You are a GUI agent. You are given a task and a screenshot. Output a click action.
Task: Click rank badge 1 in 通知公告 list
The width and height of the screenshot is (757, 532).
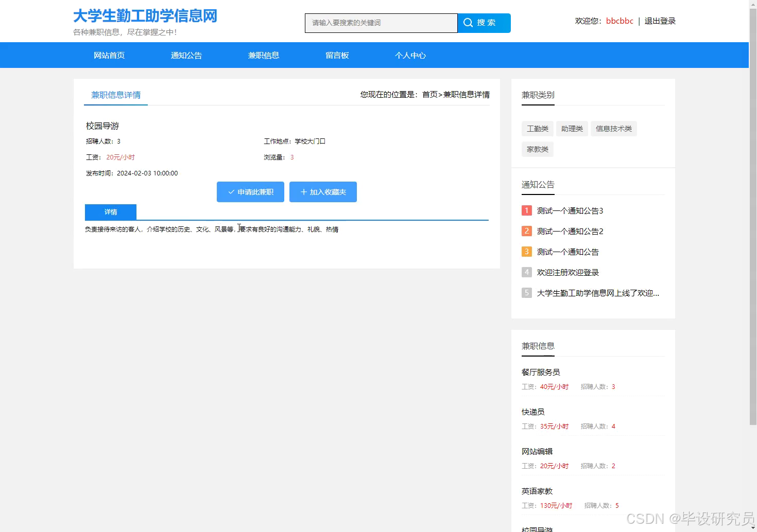pyautogui.click(x=527, y=210)
